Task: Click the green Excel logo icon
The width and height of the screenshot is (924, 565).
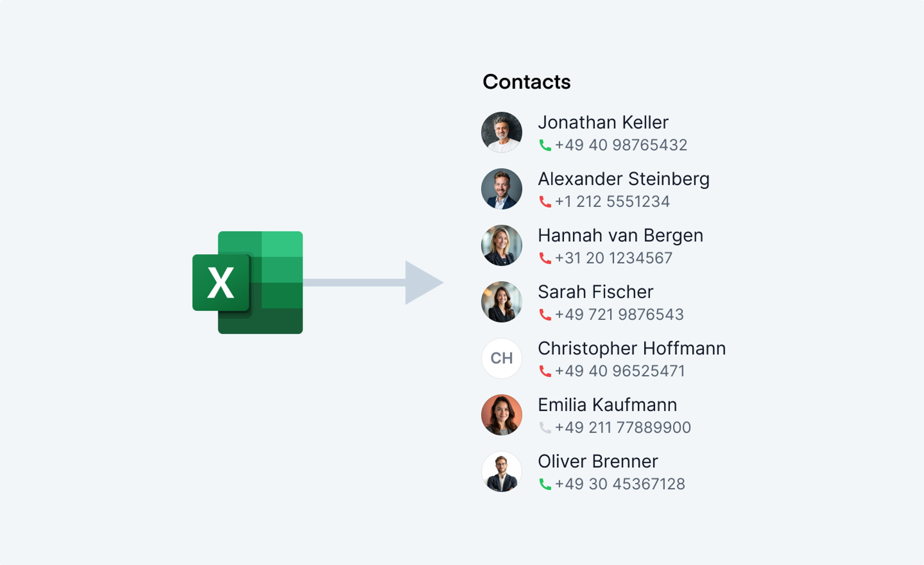Action: tap(248, 283)
